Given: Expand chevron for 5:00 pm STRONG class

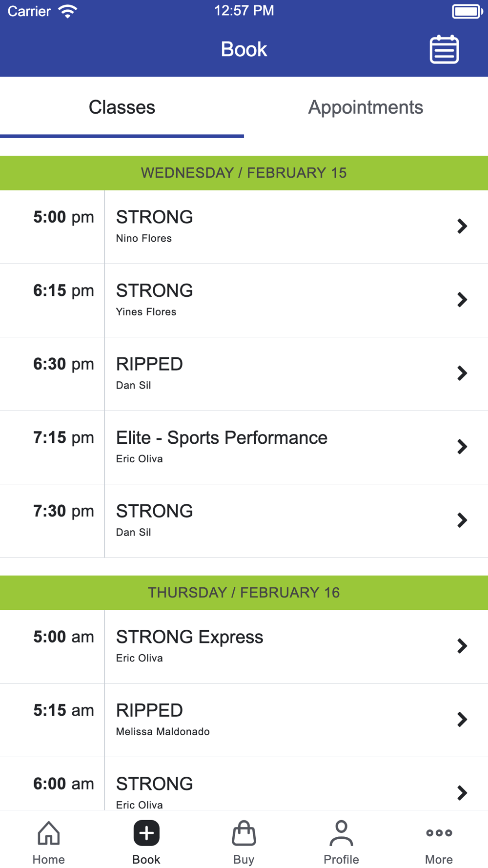Looking at the screenshot, I should pyautogui.click(x=462, y=226).
